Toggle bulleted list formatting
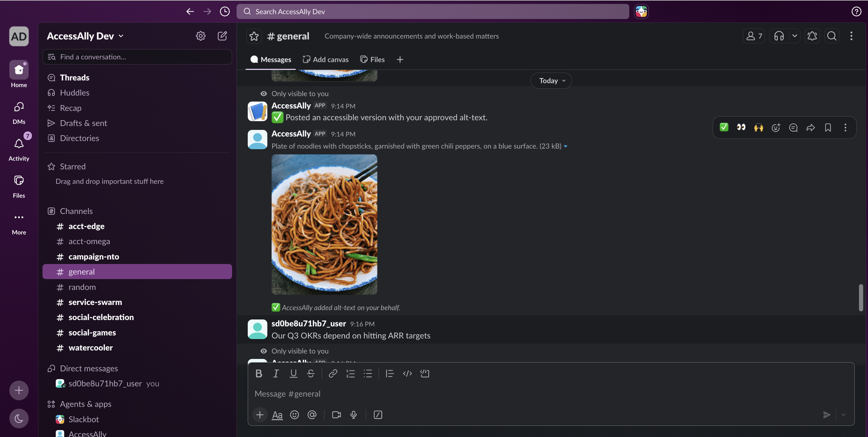 (x=368, y=373)
